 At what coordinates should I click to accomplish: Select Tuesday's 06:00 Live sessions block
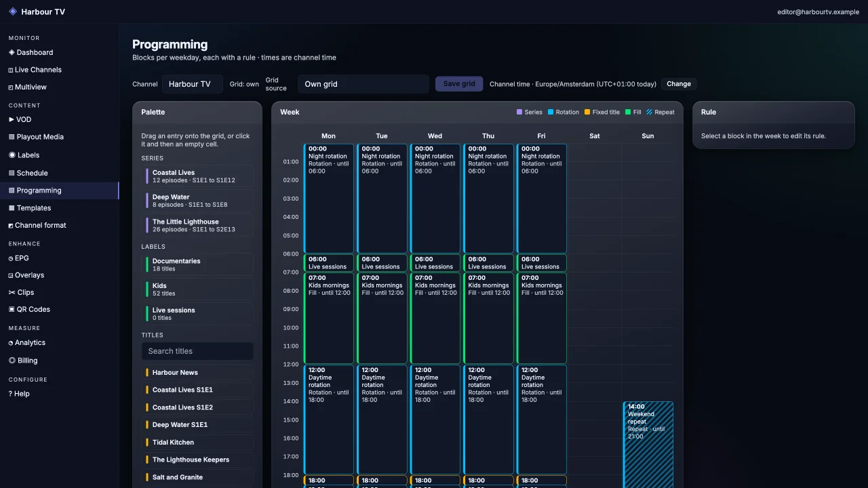pos(382,263)
